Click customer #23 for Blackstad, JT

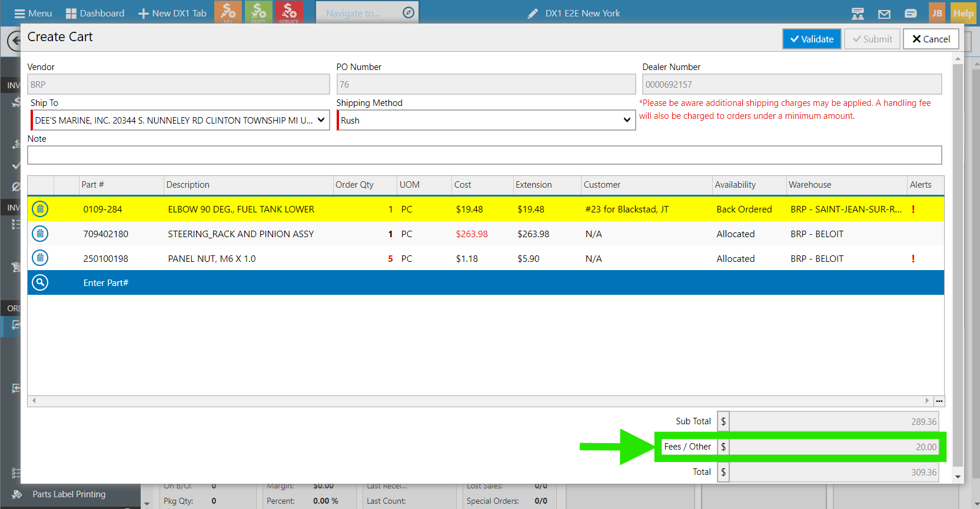click(627, 209)
